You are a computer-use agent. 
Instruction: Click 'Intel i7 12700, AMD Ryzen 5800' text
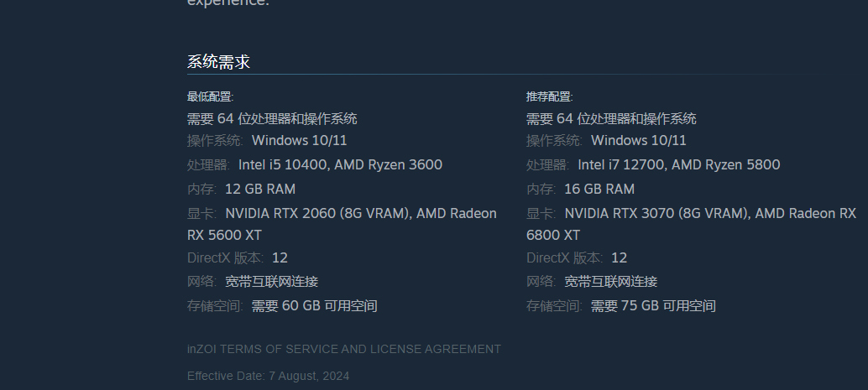(678, 165)
